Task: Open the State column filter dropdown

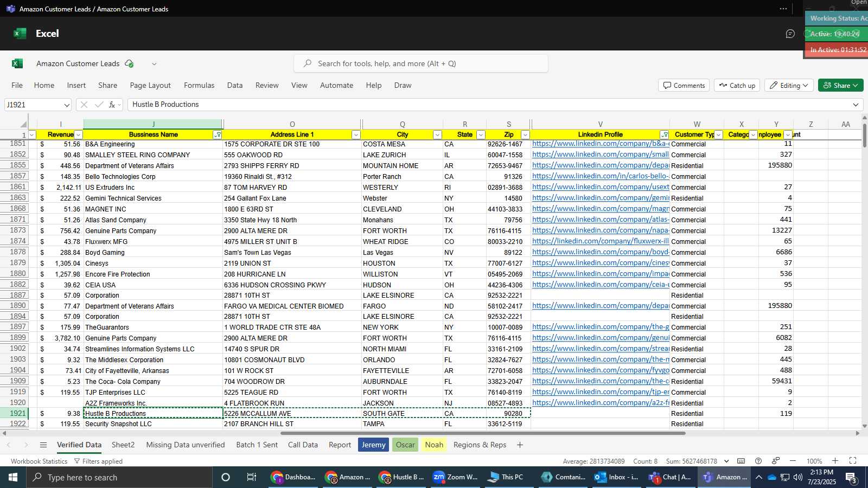Action: pyautogui.click(x=481, y=135)
